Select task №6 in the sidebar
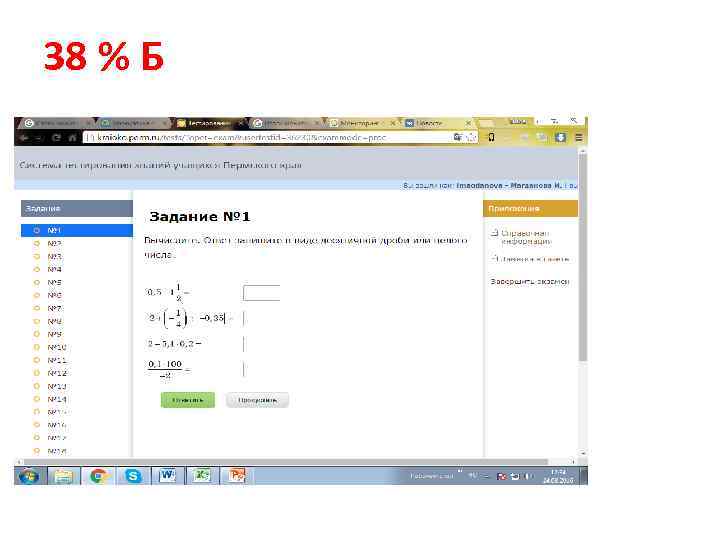The width and height of the screenshot is (720, 540). (55, 295)
